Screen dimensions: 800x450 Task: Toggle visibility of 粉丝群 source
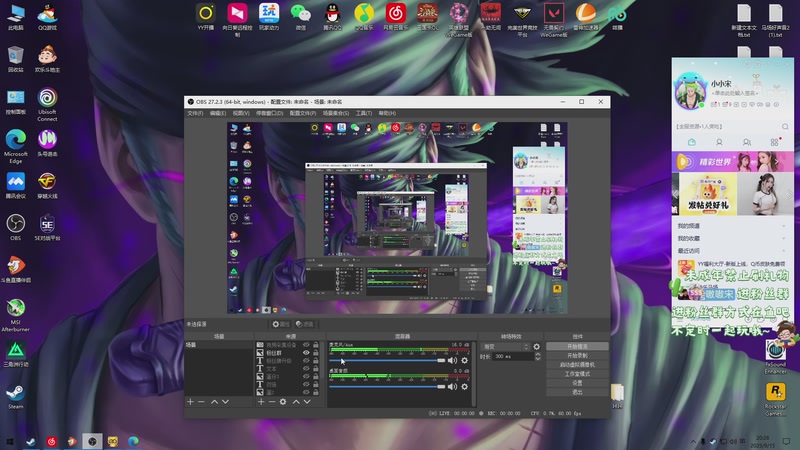[306, 353]
